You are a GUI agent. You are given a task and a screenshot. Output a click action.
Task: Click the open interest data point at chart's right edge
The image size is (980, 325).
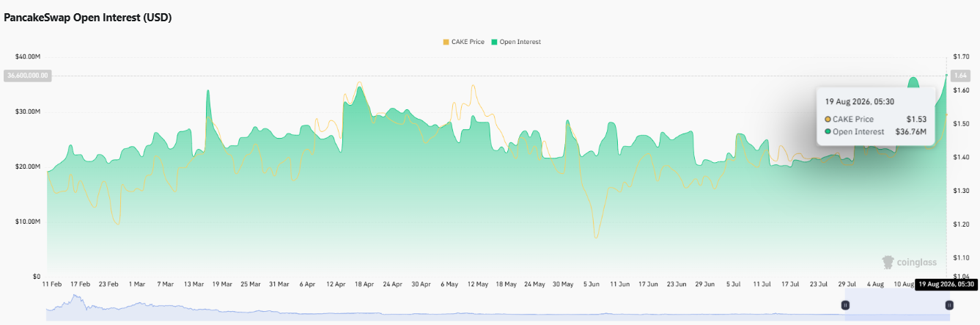pyautogui.click(x=946, y=74)
